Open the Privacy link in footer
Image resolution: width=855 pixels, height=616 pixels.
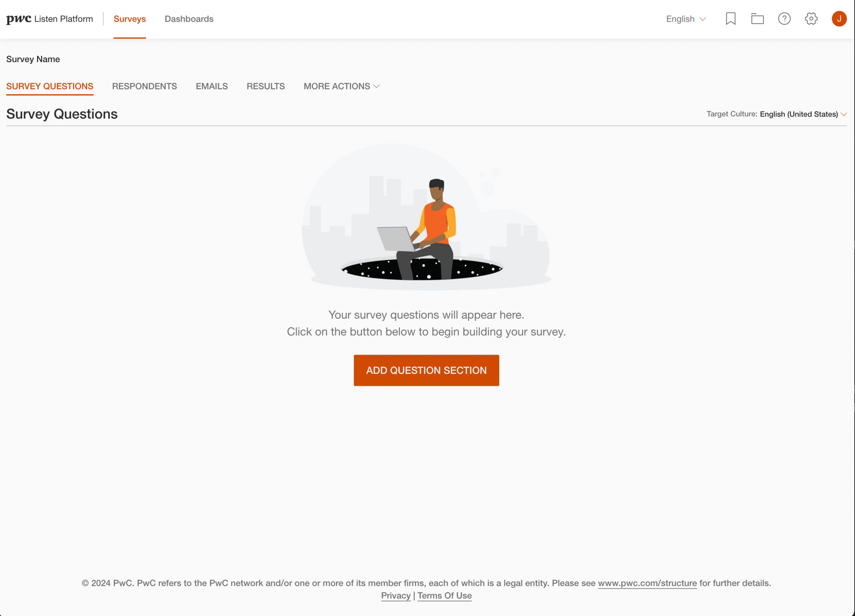[395, 596]
